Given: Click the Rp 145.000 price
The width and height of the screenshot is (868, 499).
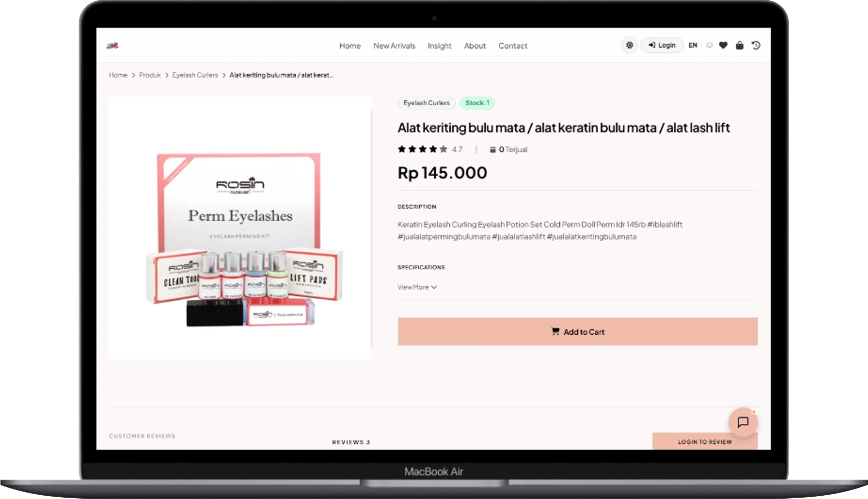Looking at the screenshot, I should click(442, 173).
